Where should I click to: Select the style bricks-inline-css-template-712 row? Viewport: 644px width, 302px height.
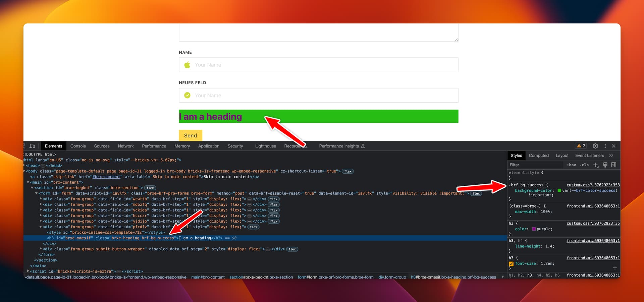[x=106, y=232]
